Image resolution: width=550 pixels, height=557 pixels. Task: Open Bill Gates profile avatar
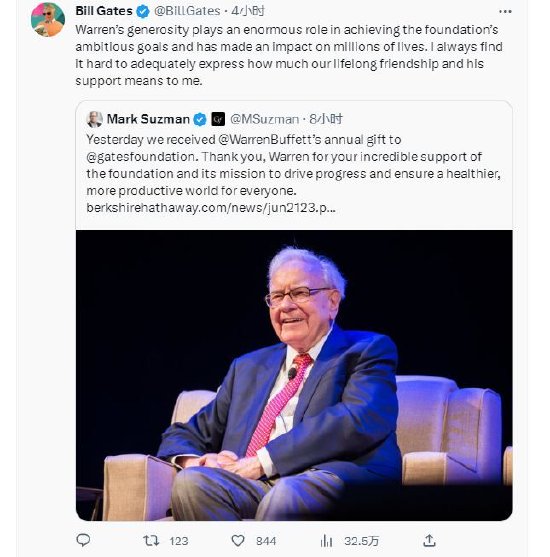48,19
